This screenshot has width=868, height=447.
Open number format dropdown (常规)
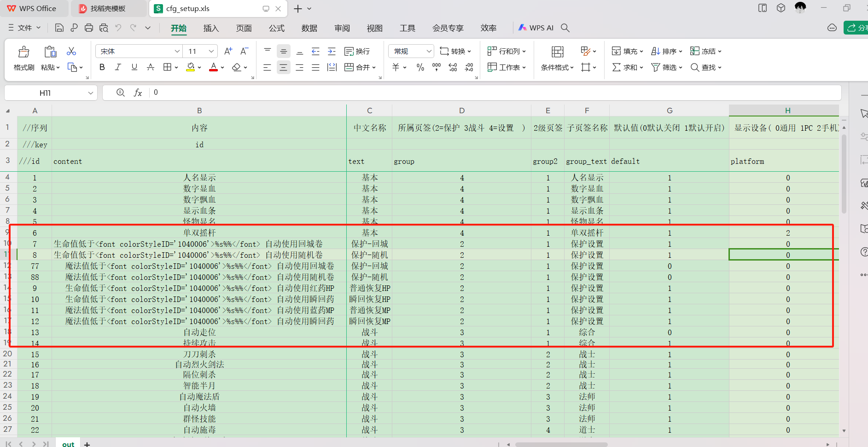(x=429, y=51)
